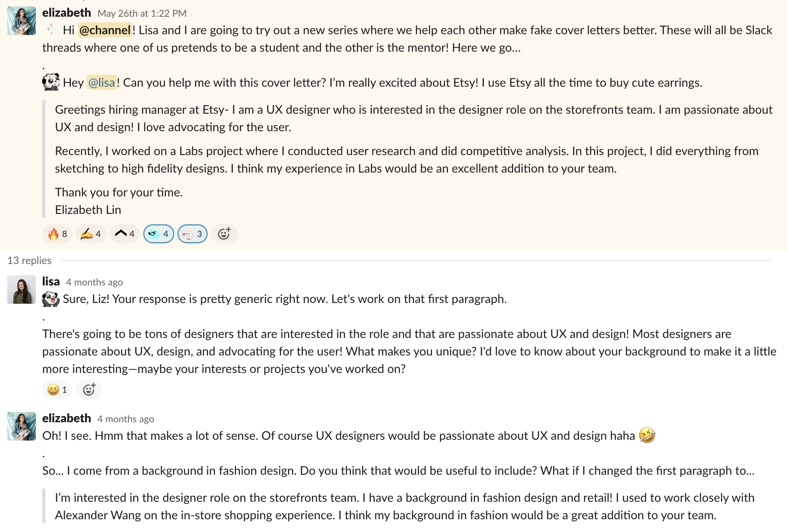Open elizabeth's profile picture on the original post
The width and height of the screenshot is (787, 532).
[x=21, y=21]
